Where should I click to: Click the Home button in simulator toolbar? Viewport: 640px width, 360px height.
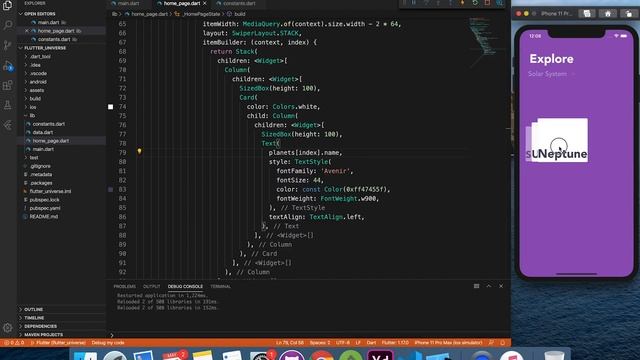point(608,13)
